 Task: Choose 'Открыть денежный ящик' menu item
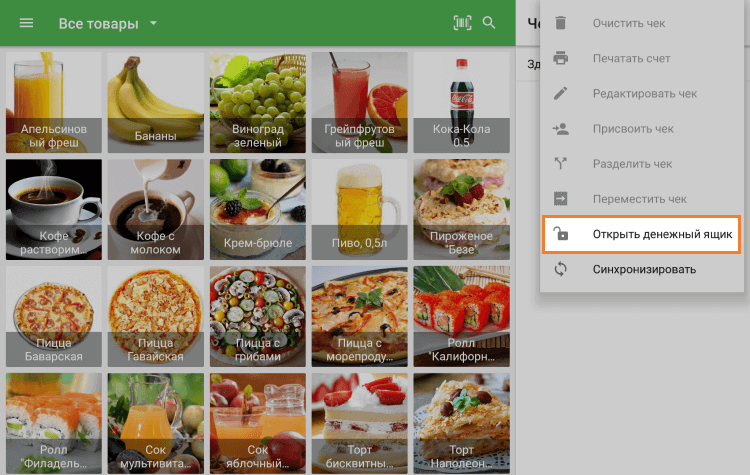[x=662, y=235]
